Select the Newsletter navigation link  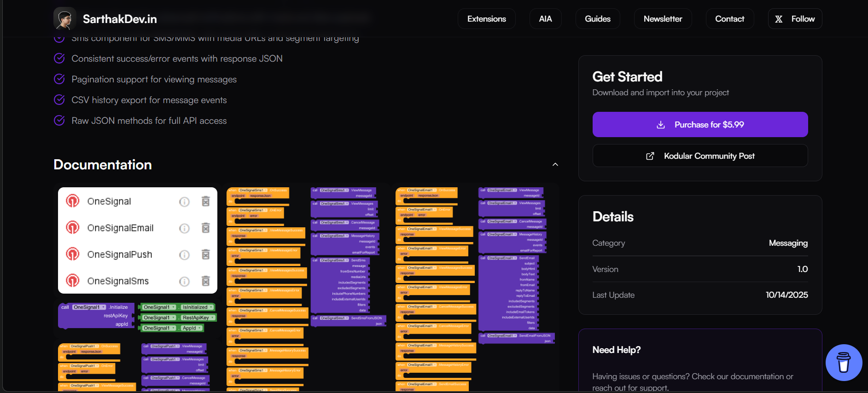click(663, 19)
